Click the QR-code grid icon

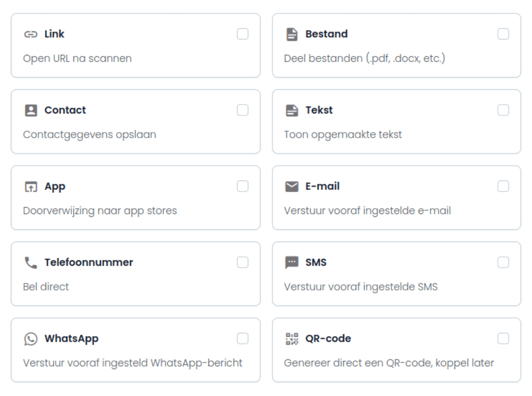tap(292, 339)
